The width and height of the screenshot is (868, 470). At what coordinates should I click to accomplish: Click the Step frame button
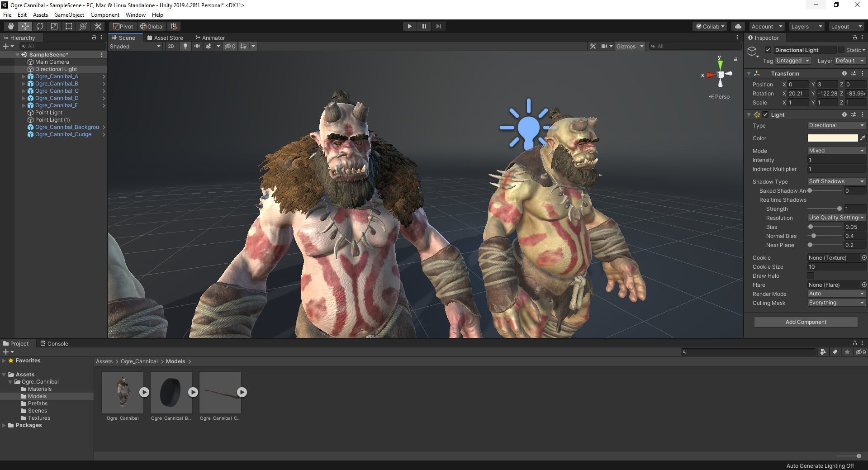438,26
